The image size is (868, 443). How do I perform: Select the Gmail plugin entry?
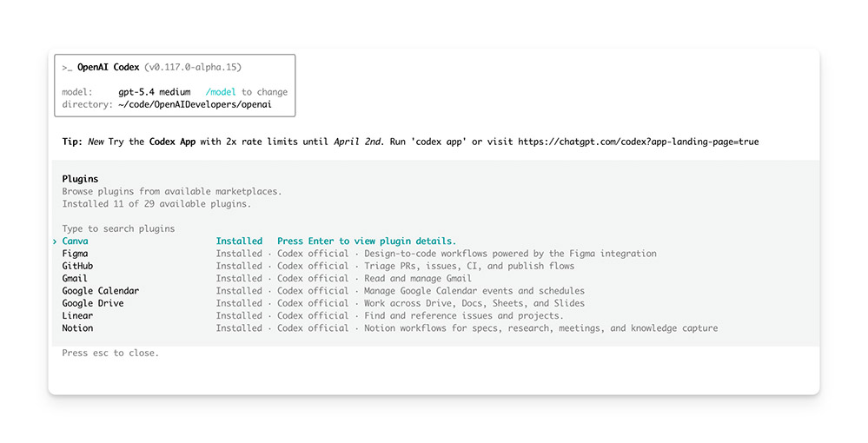pos(75,279)
